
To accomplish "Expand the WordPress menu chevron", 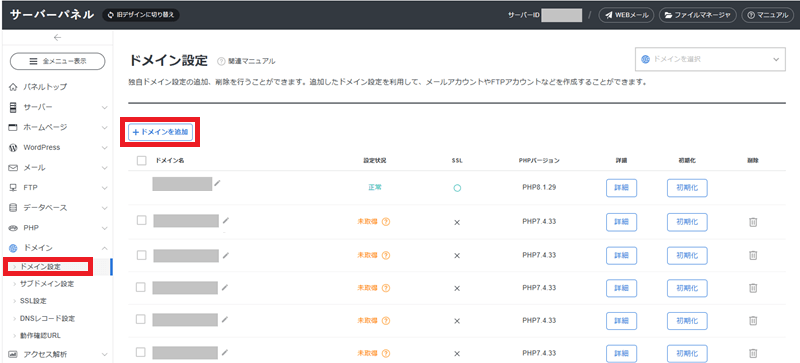I will [x=105, y=148].
